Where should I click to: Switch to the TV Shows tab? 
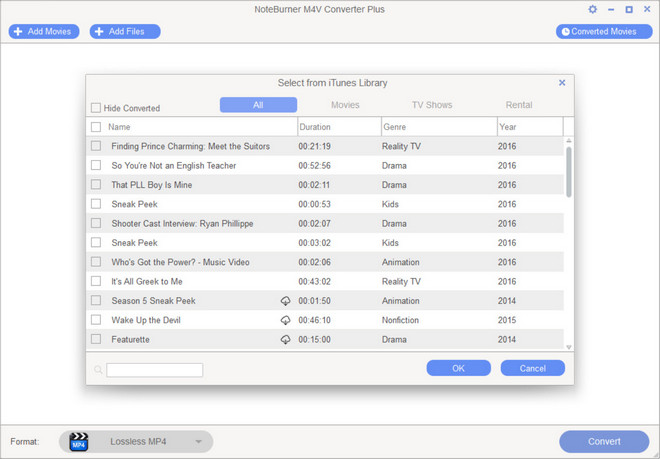[432, 105]
